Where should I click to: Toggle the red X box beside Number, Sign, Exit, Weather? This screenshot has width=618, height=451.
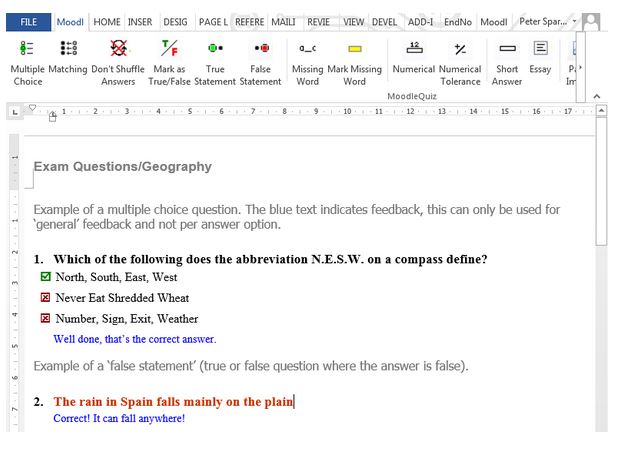point(46,318)
